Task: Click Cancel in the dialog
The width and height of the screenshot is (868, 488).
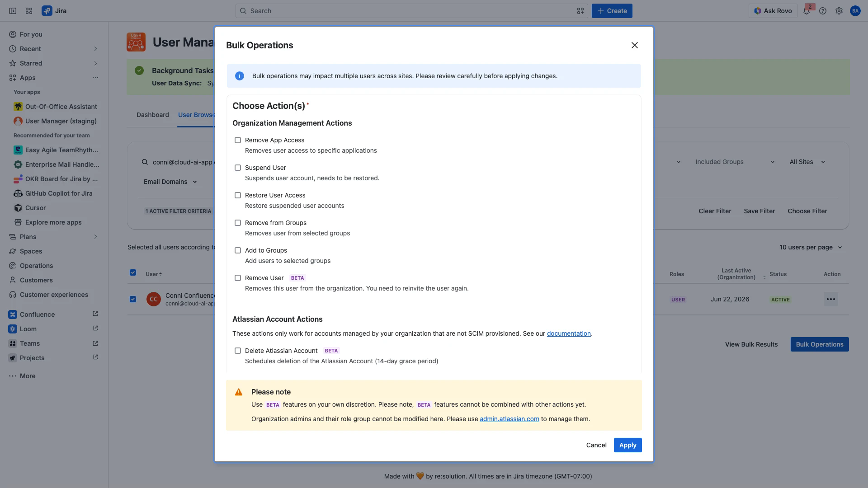Action: tap(596, 445)
